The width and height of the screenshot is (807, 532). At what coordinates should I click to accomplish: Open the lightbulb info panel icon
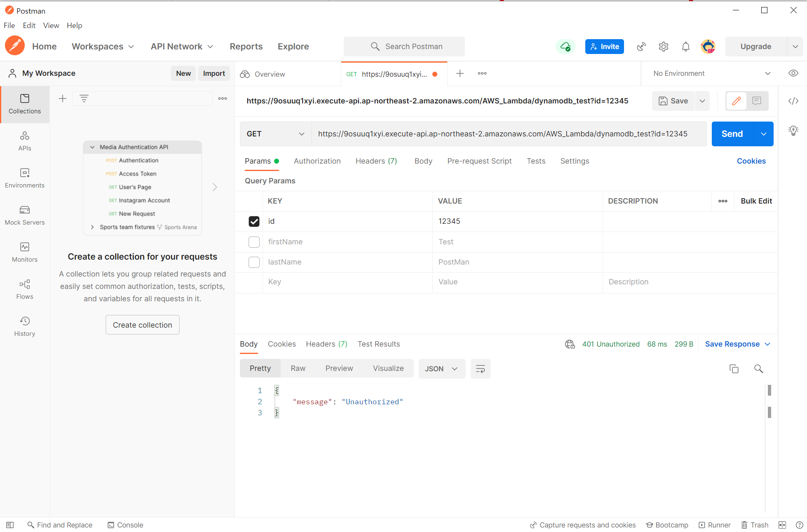(x=793, y=131)
